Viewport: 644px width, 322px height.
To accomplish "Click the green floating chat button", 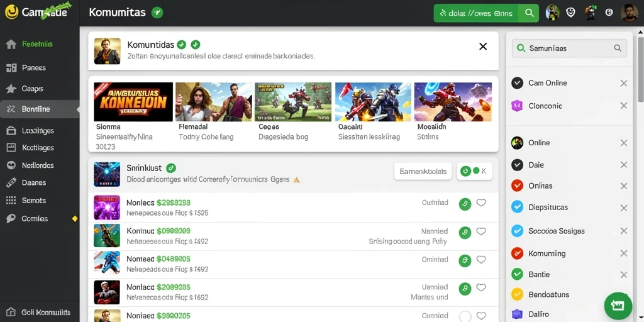I will coord(618,306).
